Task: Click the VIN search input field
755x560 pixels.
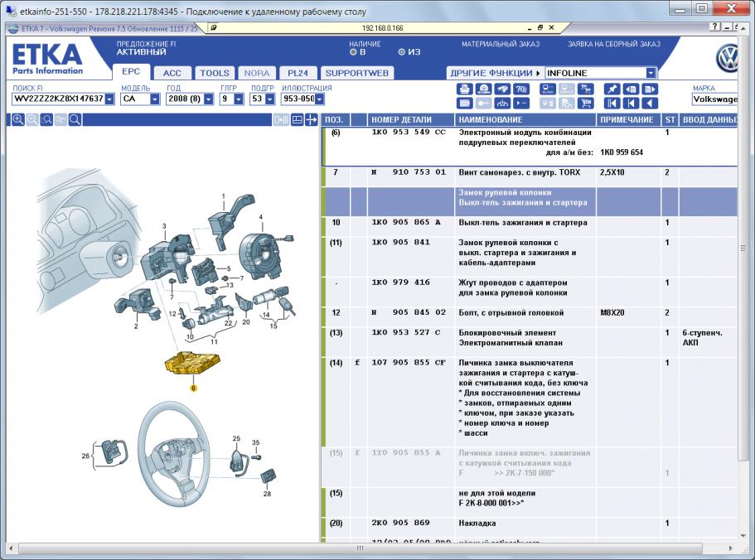Action: (x=58, y=99)
